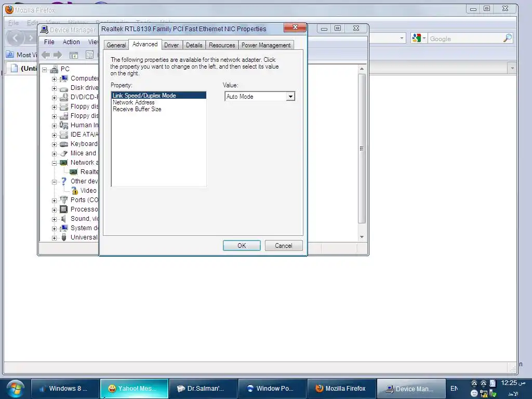Open the Firefox tab list dropdown
Image resolution: width=532 pixels, height=399 pixels.
(512, 68)
